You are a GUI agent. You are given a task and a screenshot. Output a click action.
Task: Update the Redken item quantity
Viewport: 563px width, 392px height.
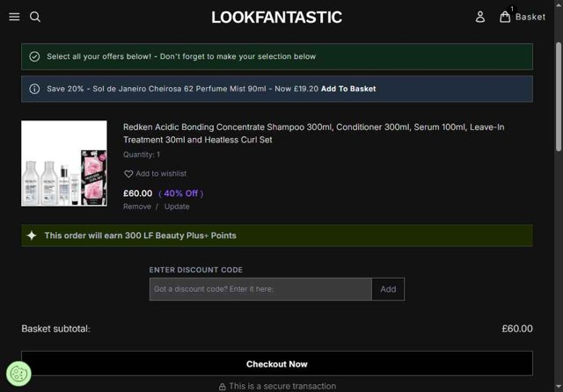coord(177,207)
